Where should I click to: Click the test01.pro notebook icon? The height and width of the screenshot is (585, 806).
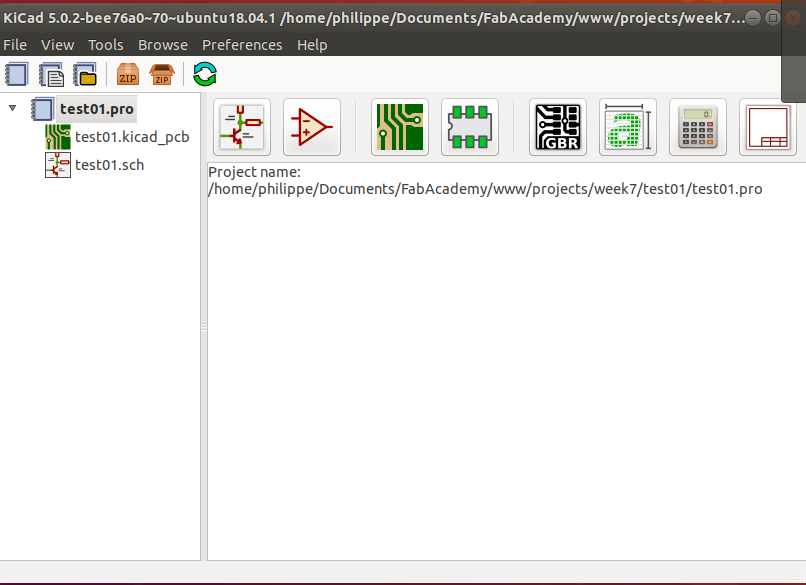tap(42, 109)
